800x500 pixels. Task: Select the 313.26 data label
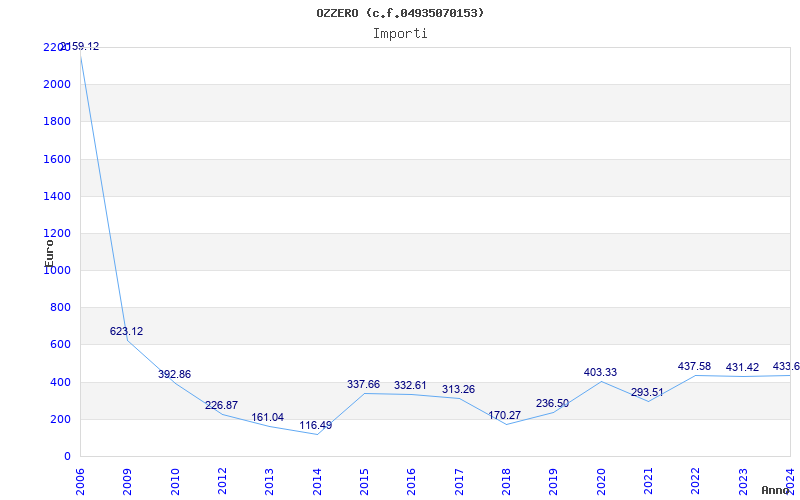[x=458, y=390]
